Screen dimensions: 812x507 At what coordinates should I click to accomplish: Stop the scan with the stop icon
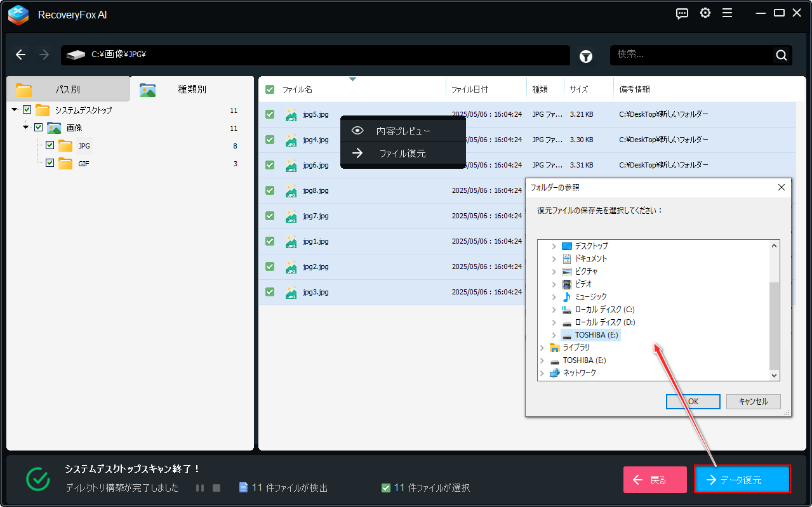point(216,488)
